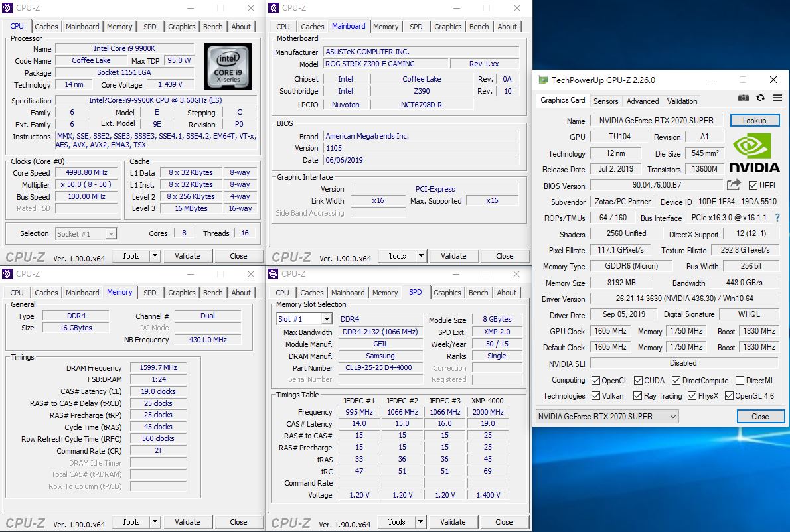Viewport: 790px width, 532px height.
Task: Click the Subvendor value Zotac/PC Partner
Action: click(x=623, y=202)
